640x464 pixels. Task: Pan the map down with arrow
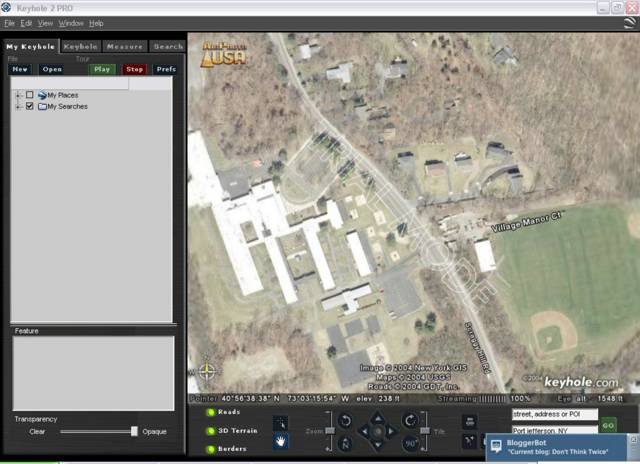[378, 444]
